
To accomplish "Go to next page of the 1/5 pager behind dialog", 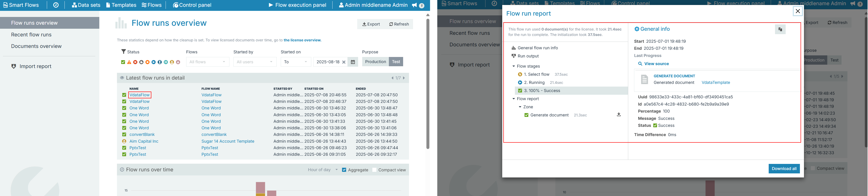I will click(x=842, y=76).
